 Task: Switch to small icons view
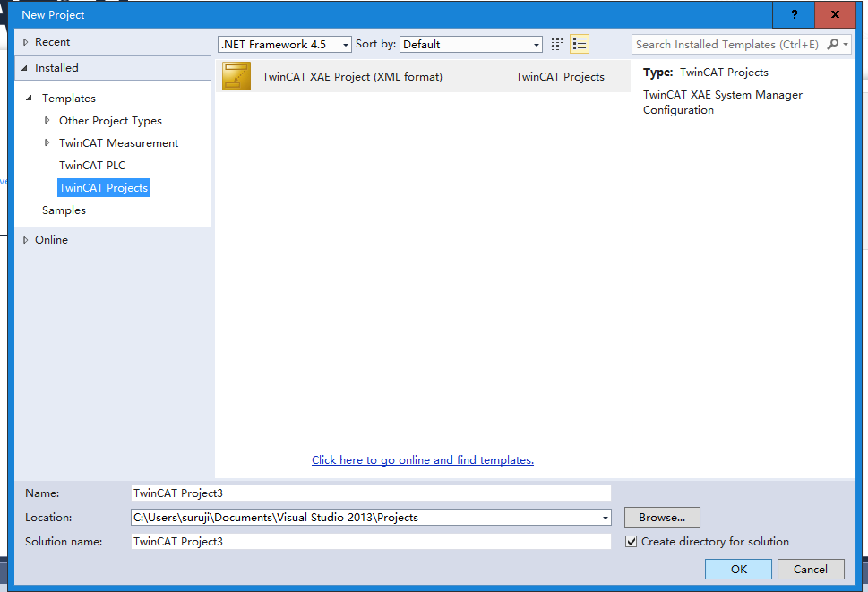click(x=557, y=44)
